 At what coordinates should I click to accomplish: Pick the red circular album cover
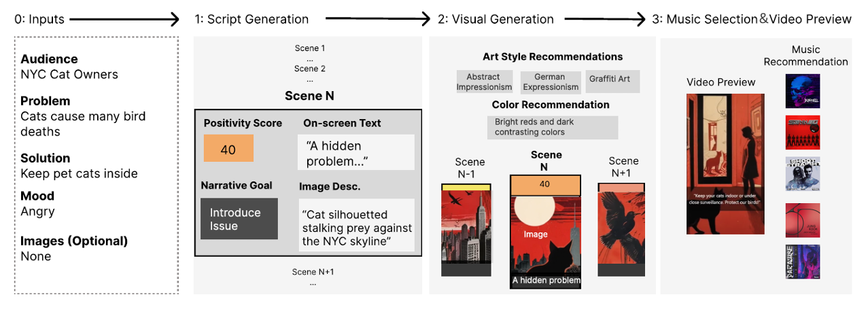pos(802,220)
